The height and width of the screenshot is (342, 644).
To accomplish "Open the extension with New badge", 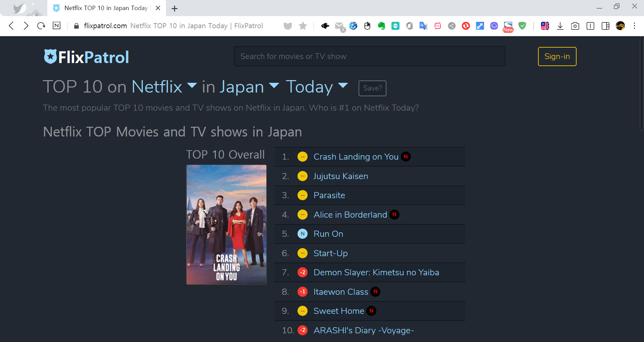I will 508,27.
